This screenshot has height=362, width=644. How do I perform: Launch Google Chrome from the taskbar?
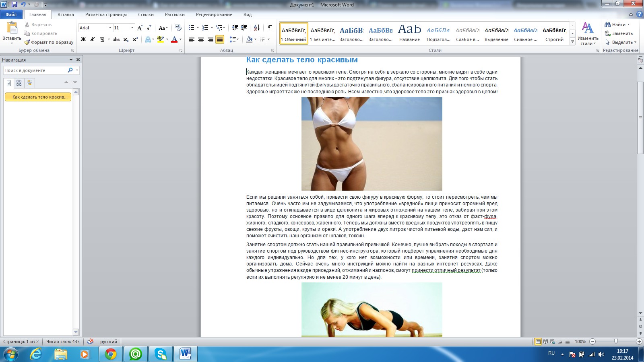(x=111, y=354)
